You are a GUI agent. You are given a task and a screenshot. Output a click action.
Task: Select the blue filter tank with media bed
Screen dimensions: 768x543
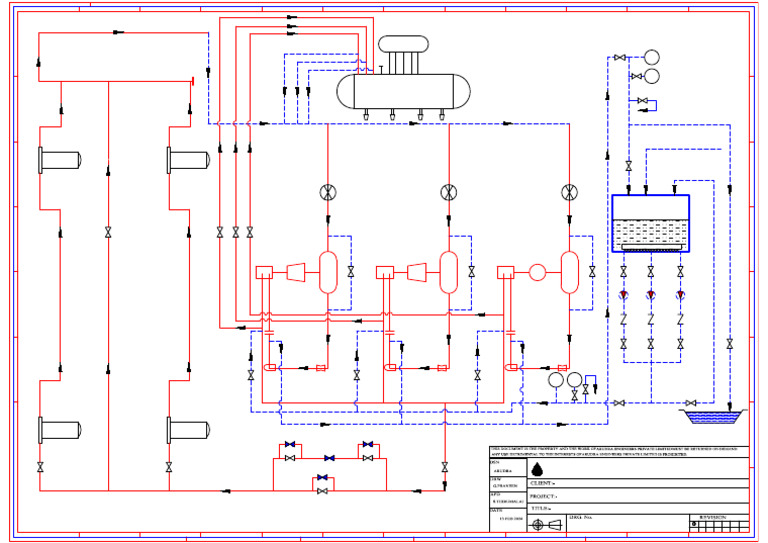tap(650, 223)
